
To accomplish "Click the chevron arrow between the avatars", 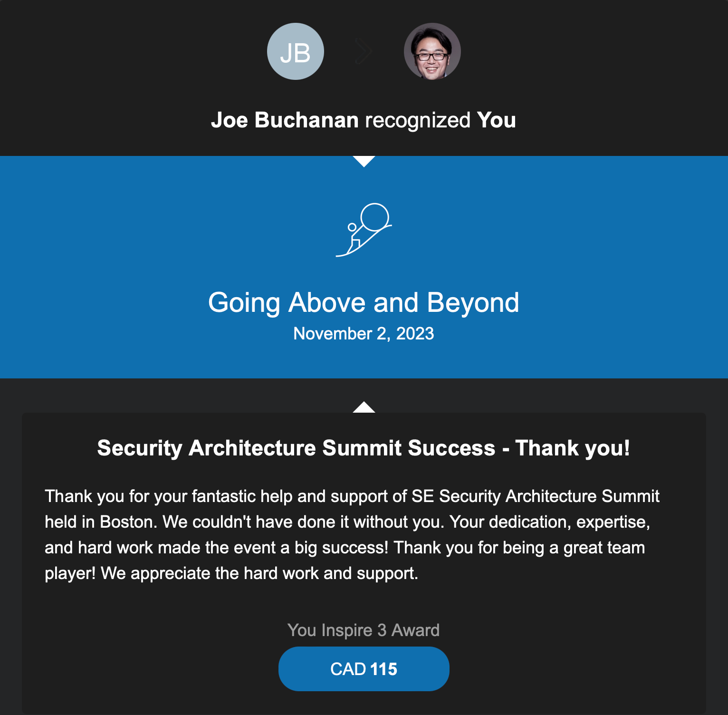I will click(364, 51).
